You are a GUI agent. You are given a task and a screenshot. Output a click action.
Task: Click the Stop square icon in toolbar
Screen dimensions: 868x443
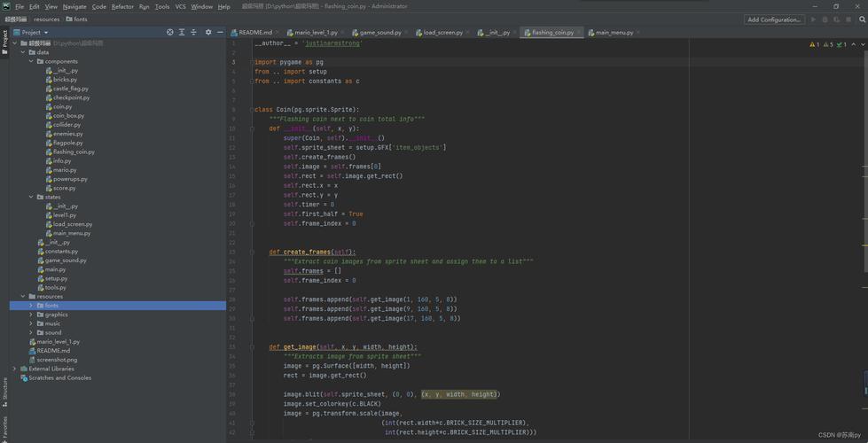coord(847,19)
